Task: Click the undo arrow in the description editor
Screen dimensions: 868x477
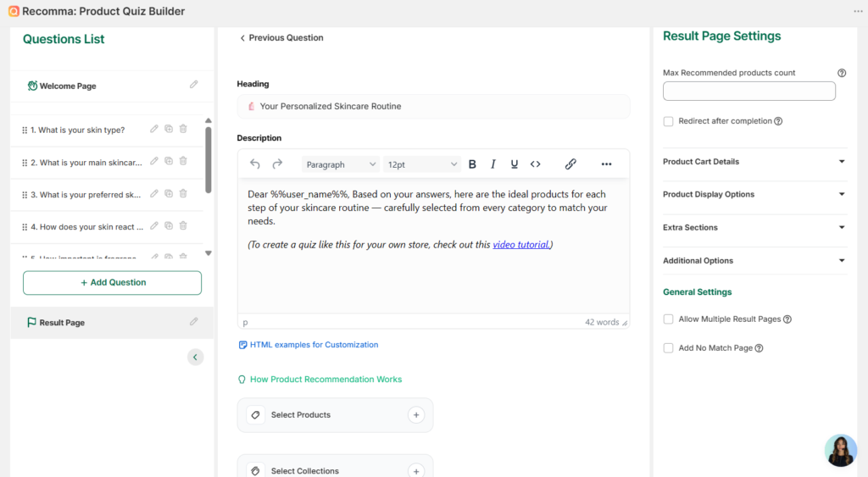Action: pos(255,164)
